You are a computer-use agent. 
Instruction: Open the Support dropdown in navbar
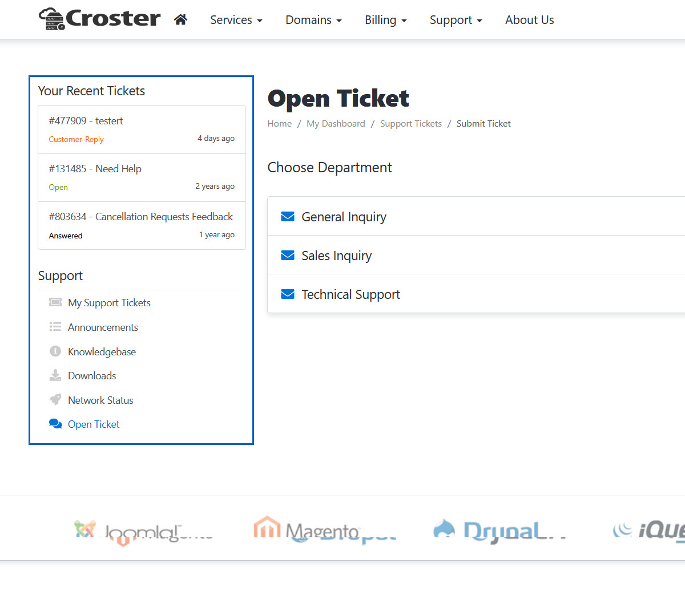coord(456,20)
